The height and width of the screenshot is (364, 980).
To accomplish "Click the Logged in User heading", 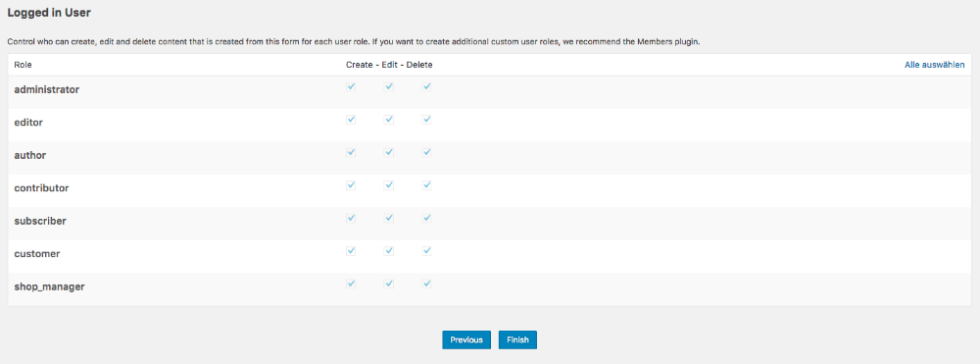I will (49, 13).
